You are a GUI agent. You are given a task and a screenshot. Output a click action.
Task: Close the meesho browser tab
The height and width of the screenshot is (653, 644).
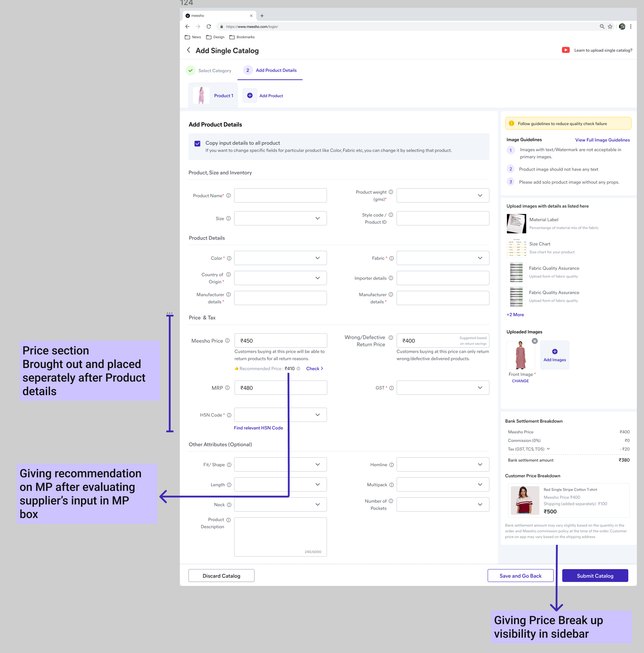[x=251, y=16]
